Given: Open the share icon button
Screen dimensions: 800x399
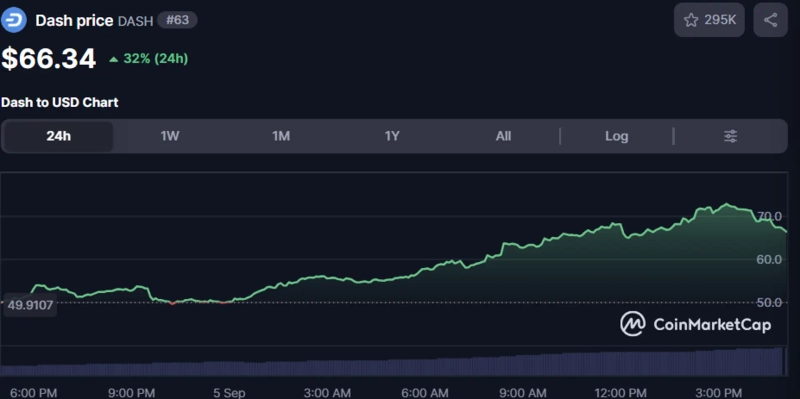Looking at the screenshot, I should click(x=770, y=20).
